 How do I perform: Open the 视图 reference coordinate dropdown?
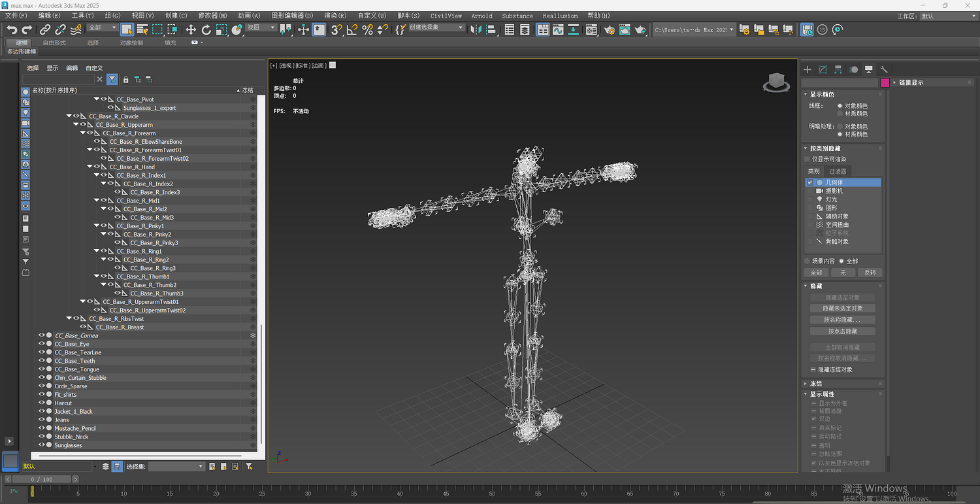point(261,28)
